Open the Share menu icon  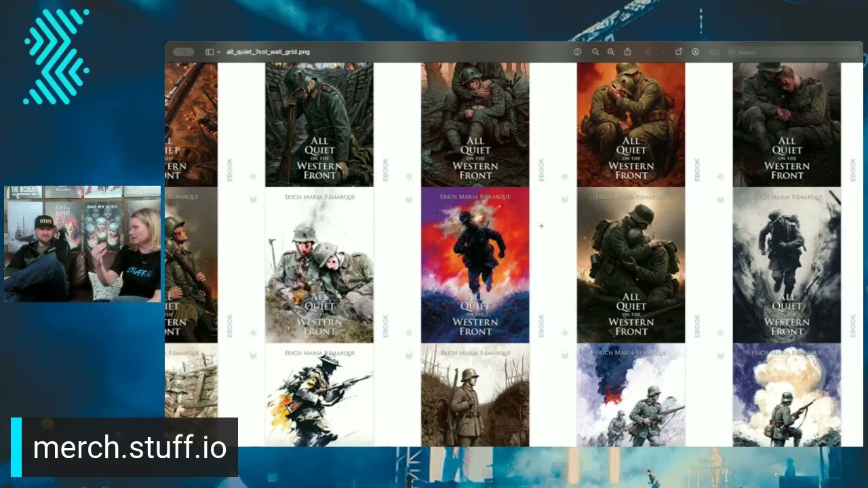coord(627,52)
